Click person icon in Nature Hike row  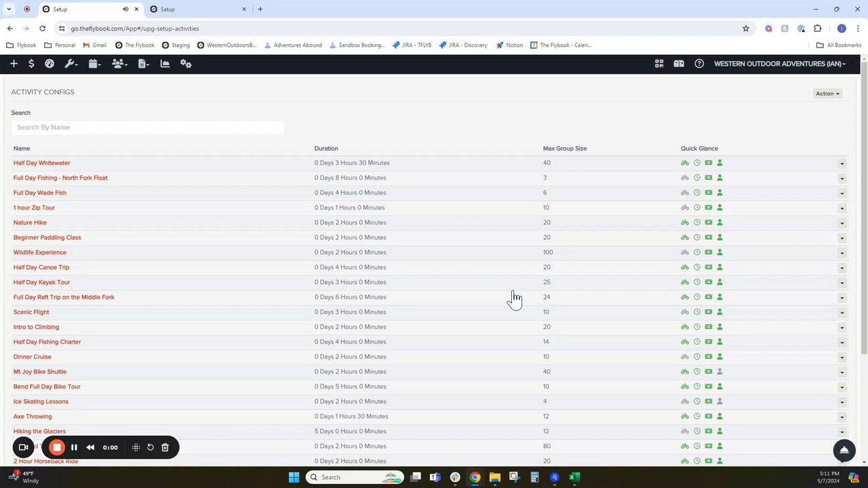coord(719,222)
